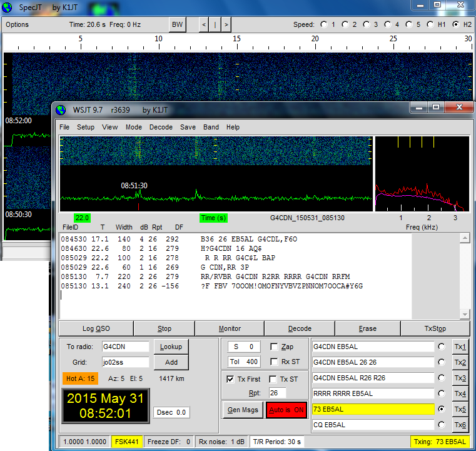
Task: Click the TxStop button
Action: click(x=435, y=328)
